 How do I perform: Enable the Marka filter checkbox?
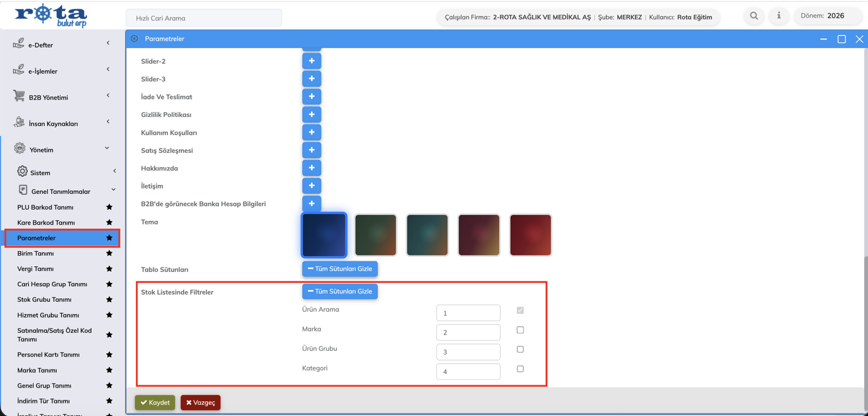[520, 330]
